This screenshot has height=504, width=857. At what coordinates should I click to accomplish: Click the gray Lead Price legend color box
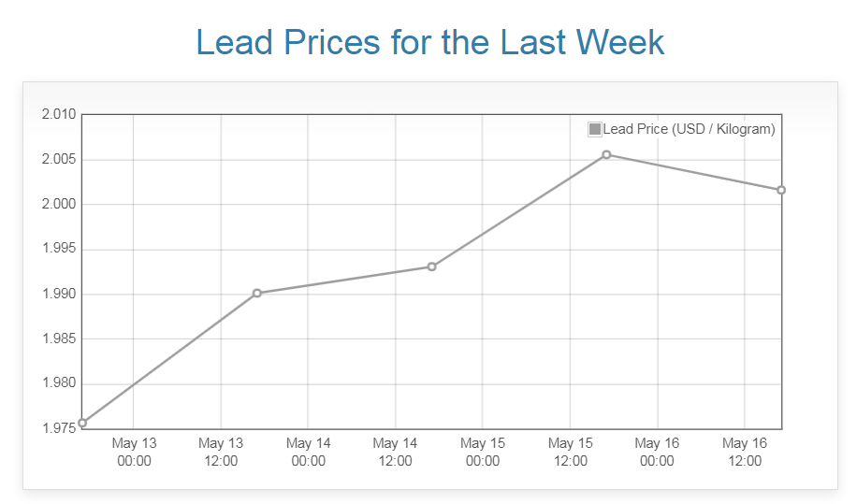pyautogui.click(x=595, y=129)
